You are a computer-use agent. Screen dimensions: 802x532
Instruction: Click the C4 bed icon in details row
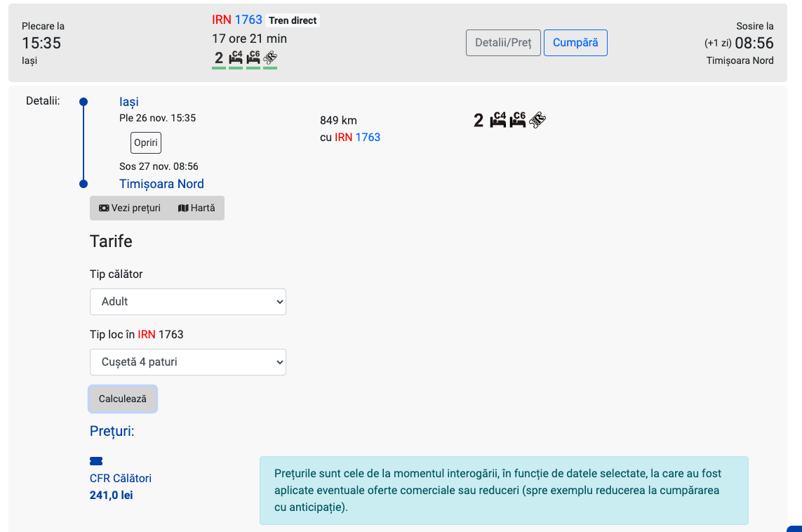click(x=498, y=120)
